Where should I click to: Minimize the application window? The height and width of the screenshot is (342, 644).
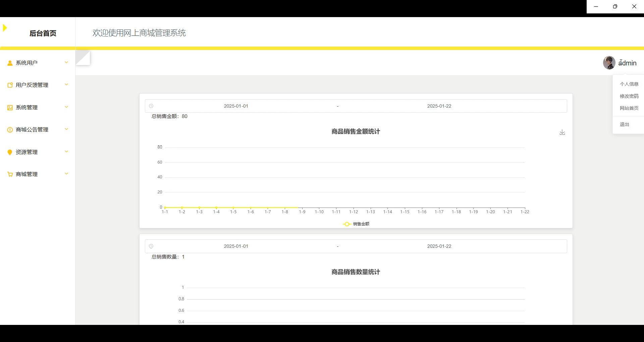click(x=596, y=6)
